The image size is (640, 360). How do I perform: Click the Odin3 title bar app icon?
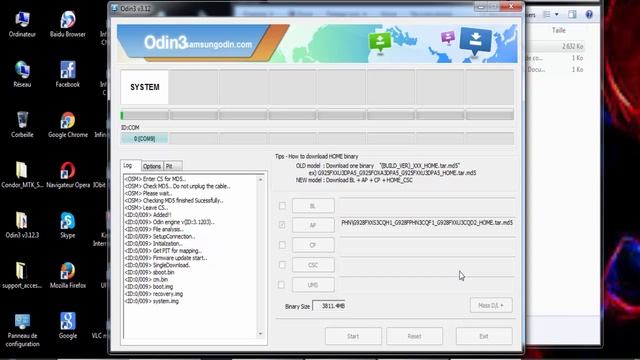click(x=115, y=8)
